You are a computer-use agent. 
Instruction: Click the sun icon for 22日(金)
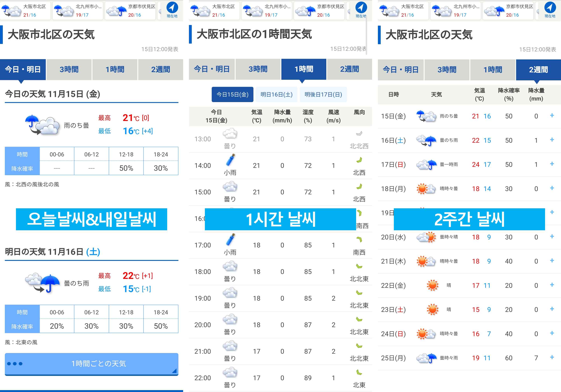click(x=433, y=285)
